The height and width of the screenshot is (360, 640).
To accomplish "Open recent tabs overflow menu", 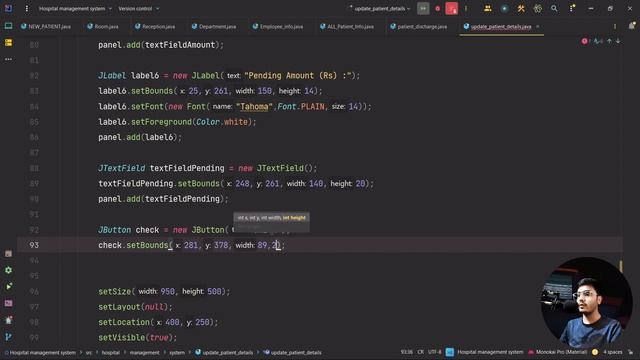I will click(615, 27).
